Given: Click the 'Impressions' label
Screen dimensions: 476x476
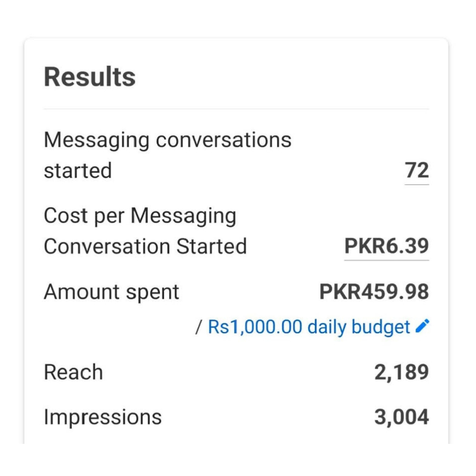Looking at the screenshot, I should [x=103, y=417].
